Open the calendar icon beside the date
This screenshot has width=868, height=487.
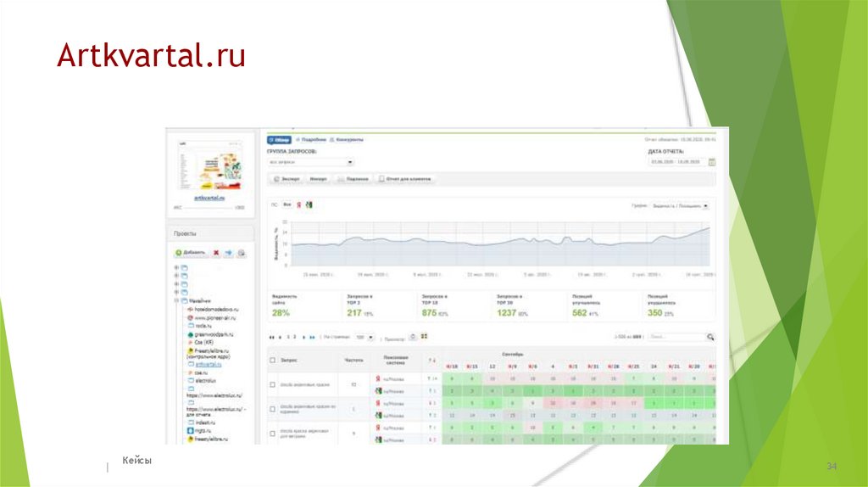712,162
